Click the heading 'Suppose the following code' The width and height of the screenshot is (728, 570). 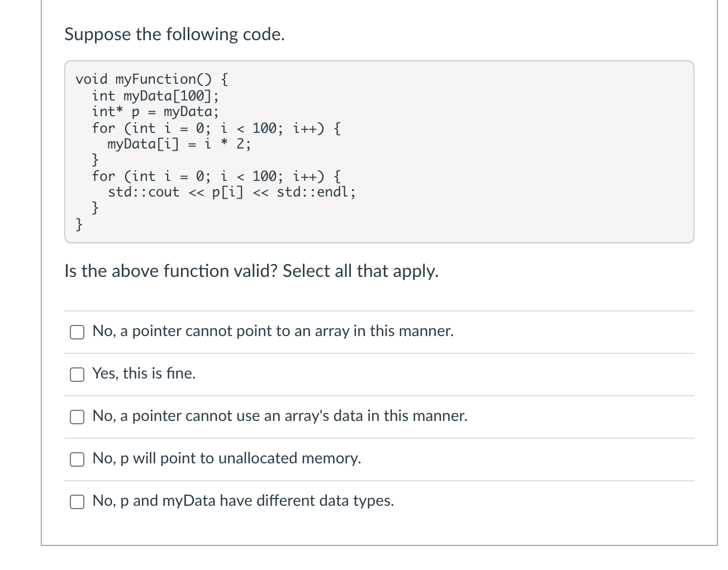(174, 34)
